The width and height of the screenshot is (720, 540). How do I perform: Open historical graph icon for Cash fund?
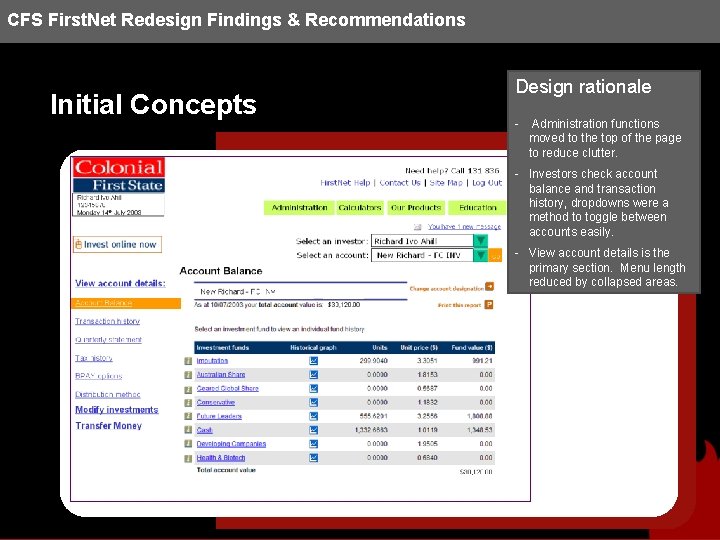[314, 430]
